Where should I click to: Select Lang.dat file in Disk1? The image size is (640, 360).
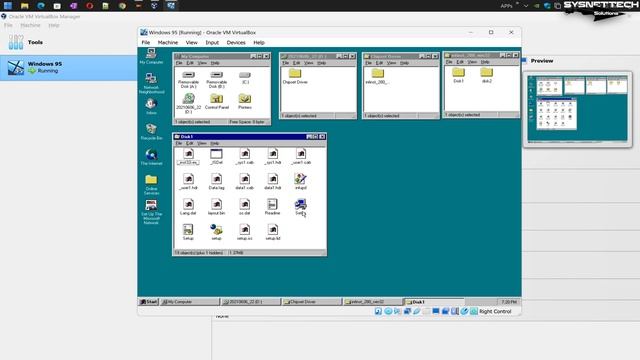[x=188, y=207]
